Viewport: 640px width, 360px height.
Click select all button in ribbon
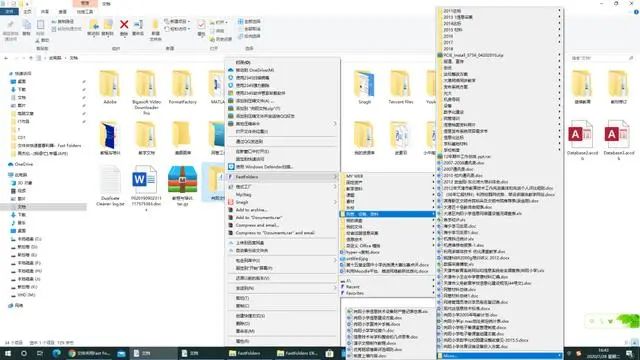[x=249, y=21]
